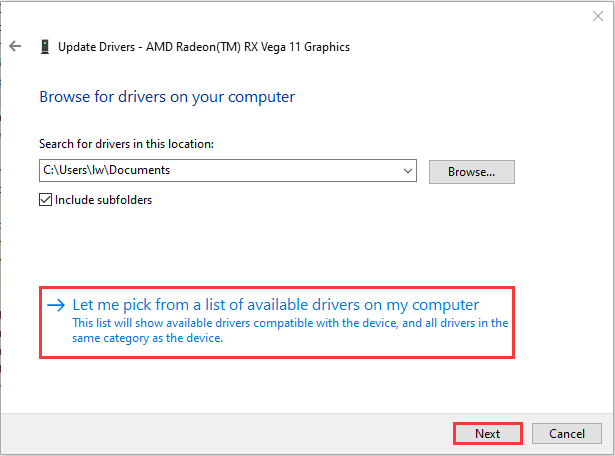
Task: Click the 'same category as the device' text line
Action: tap(147, 338)
